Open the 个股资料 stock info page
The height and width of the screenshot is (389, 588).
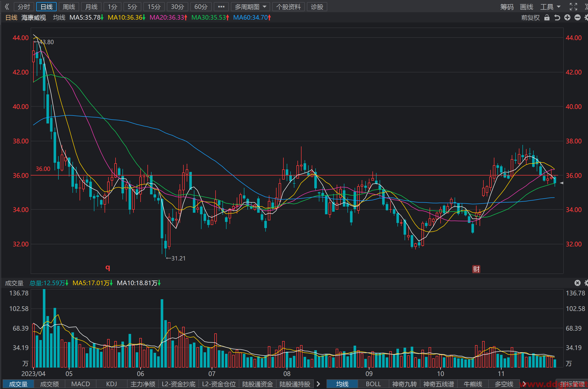[289, 7]
